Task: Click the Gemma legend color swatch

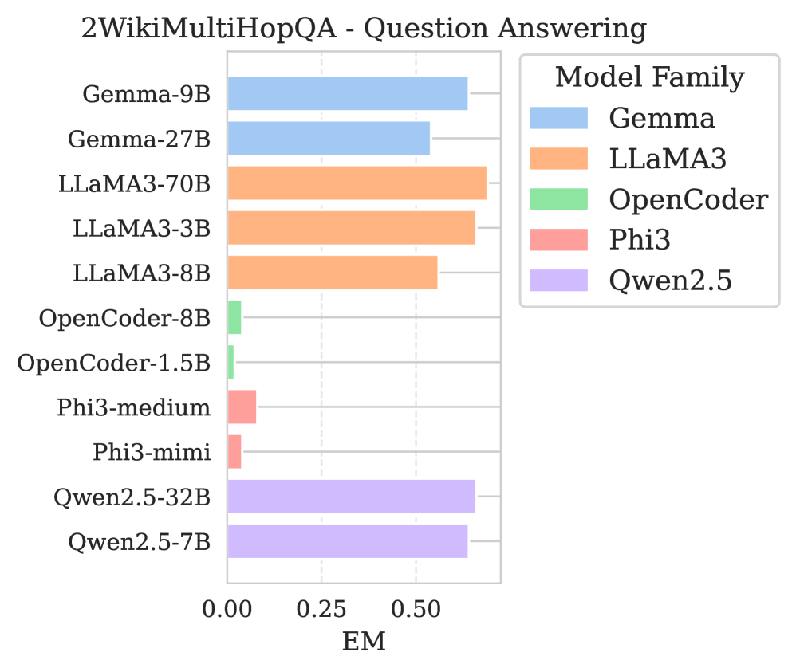Action: [x=558, y=119]
